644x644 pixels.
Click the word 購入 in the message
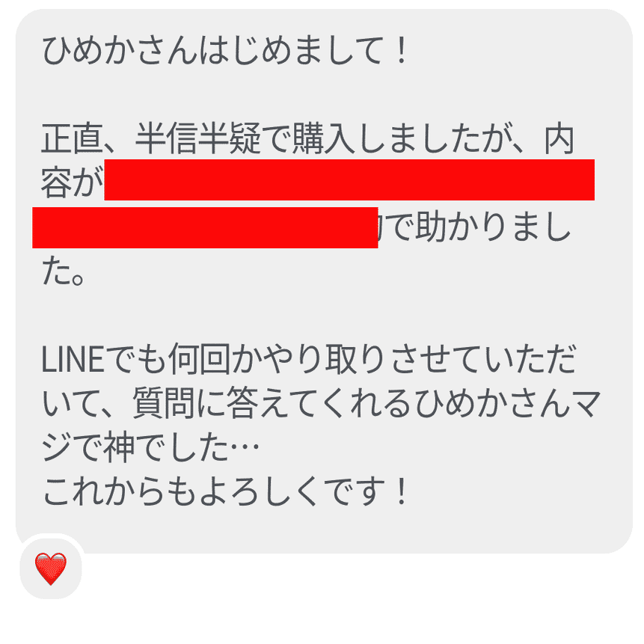pos(324,139)
